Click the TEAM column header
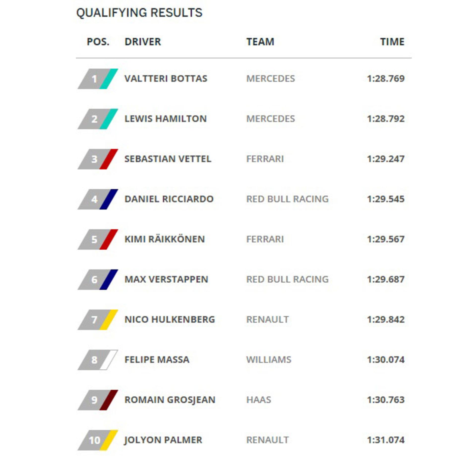Viewport: 476px width, 476px height. point(260,42)
